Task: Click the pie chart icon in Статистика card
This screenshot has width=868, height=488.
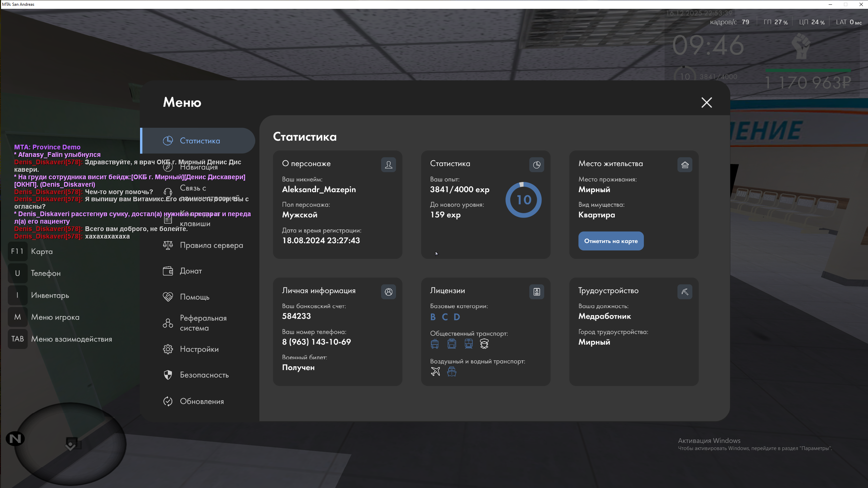Action: coord(537,165)
